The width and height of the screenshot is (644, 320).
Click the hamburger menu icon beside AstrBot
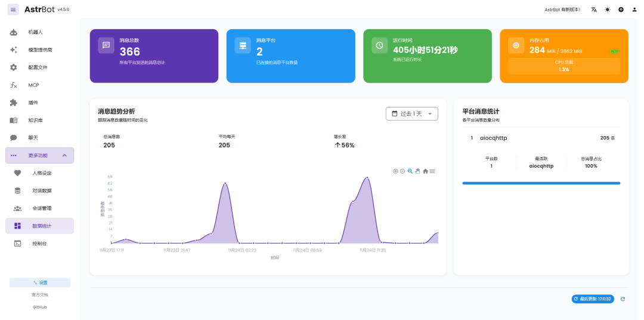coord(13,10)
